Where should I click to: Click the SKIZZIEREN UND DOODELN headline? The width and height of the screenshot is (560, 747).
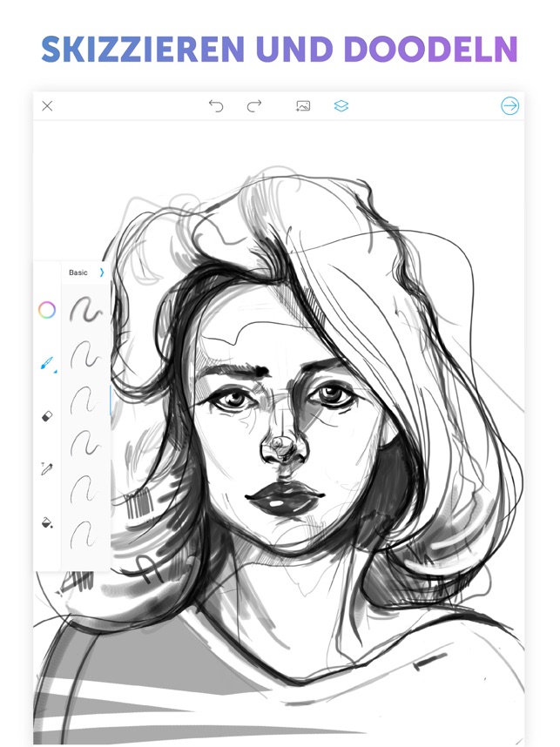click(x=280, y=49)
